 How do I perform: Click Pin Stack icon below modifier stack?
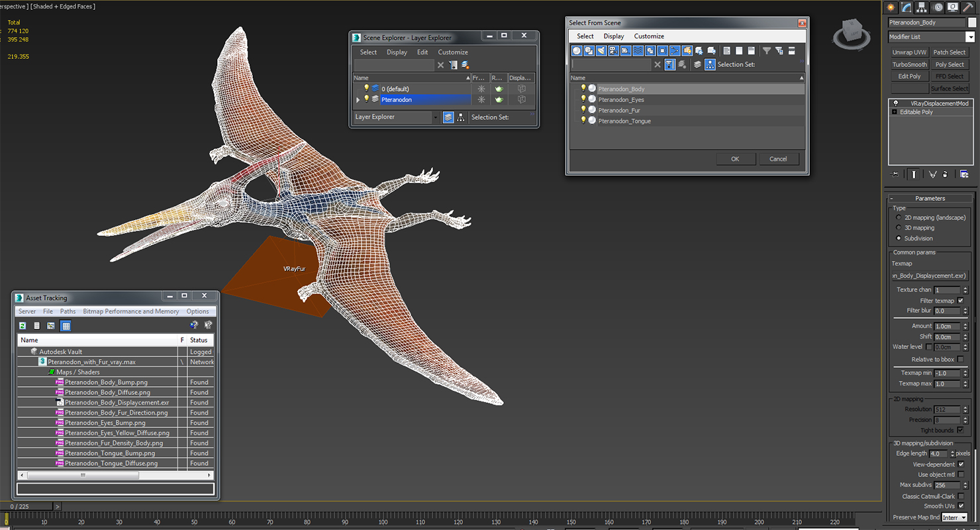[x=896, y=174]
